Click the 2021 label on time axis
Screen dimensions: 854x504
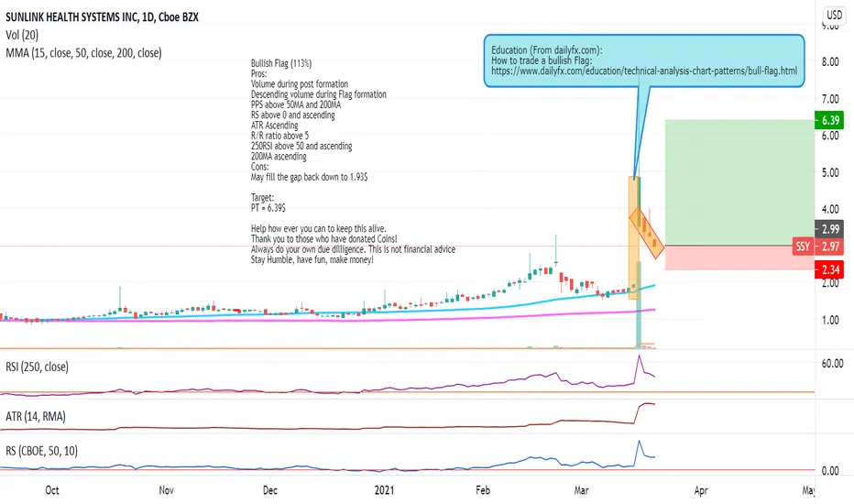(384, 490)
